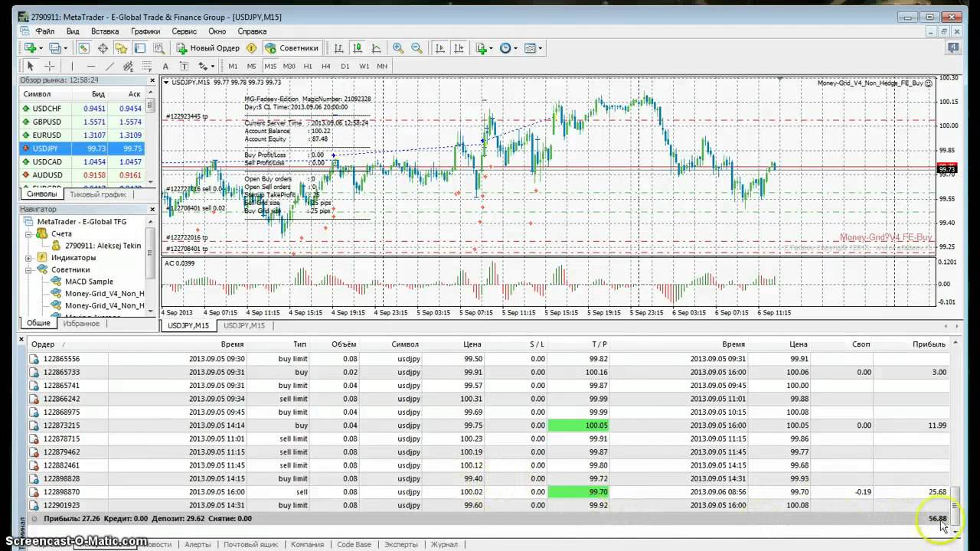This screenshot has height=551, width=980.
Task: Toggle Chart Shift button
Action: coord(458,47)
